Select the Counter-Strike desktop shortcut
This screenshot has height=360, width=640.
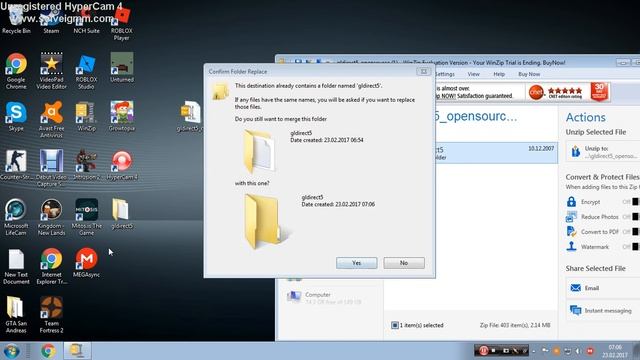pos(16,165)
